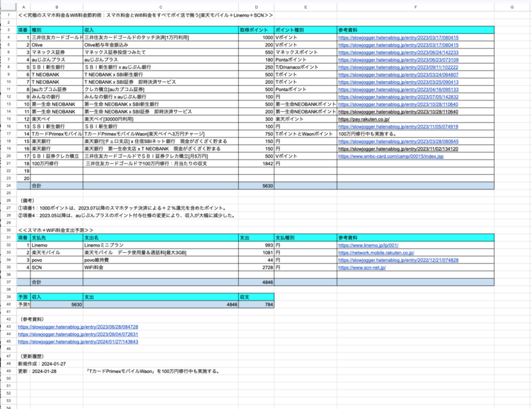Select column C header
Viewport: 532px width, 409px height.
click(161, 7)
